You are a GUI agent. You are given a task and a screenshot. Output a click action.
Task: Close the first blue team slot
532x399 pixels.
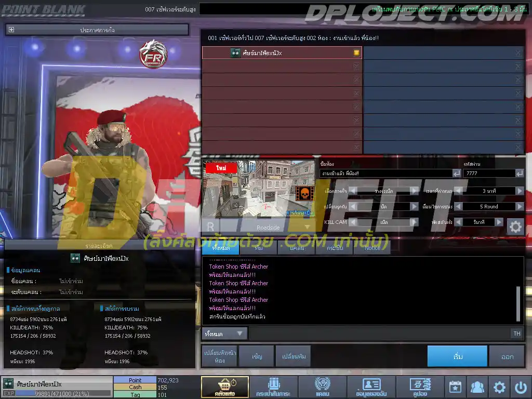pyautogui.click(x=518, y=52)
